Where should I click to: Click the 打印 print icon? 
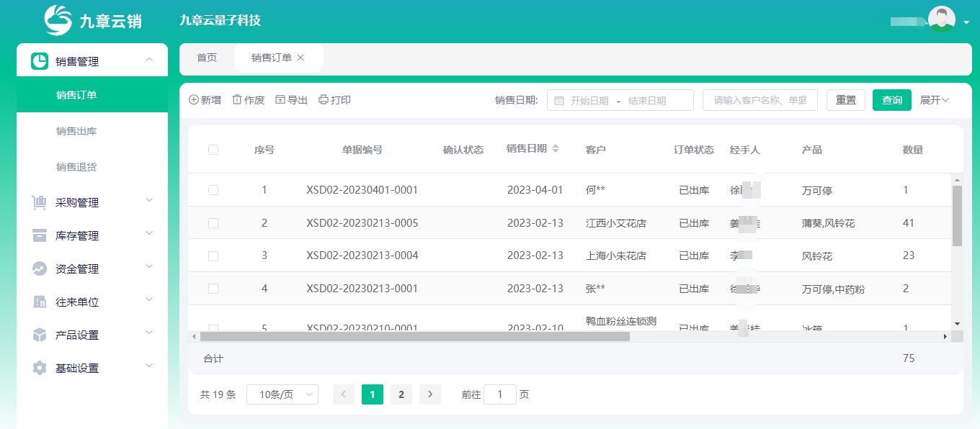coord(324,100)
